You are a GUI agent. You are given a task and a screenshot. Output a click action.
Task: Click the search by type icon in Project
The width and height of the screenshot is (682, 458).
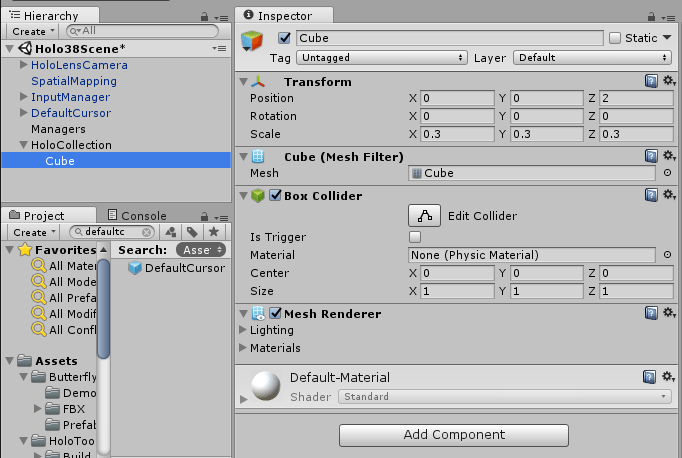point(170,232)
